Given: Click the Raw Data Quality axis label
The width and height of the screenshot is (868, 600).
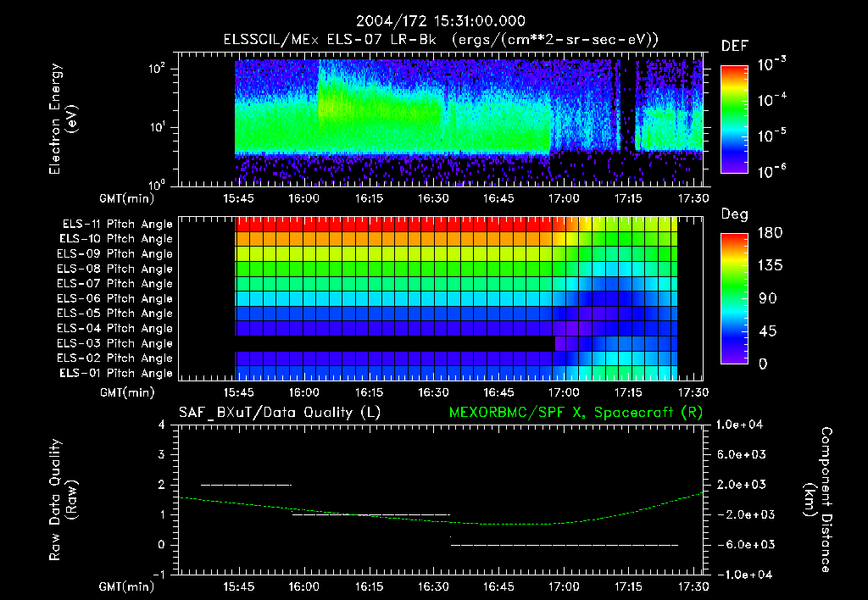Looking at the screenshot, I should point(63,500).
